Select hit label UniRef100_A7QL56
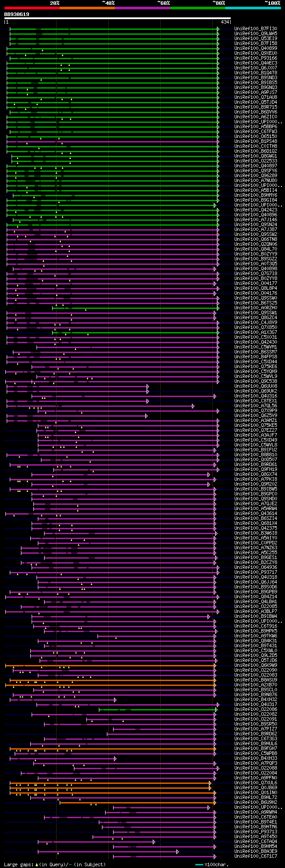The height and width of the screenshot is (868, 285). pyautogui.click(x=256, y=406)
